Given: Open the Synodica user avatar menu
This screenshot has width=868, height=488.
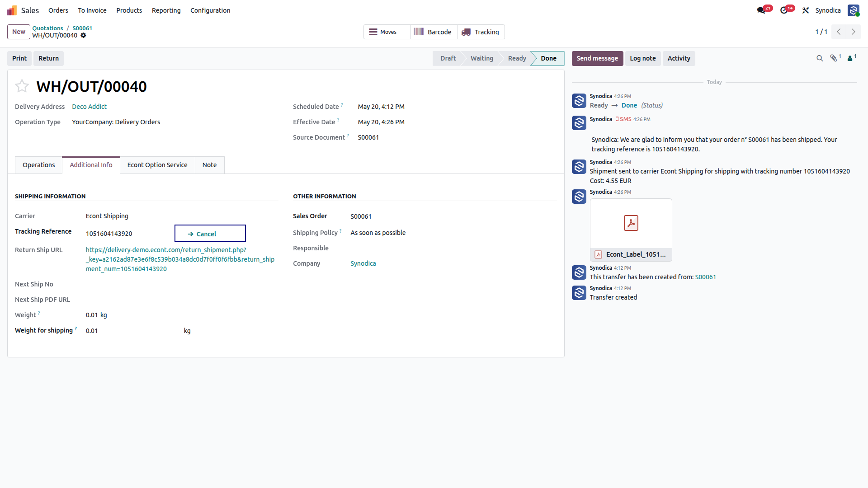Looking at the screenshot, I should tap(854, 10).
